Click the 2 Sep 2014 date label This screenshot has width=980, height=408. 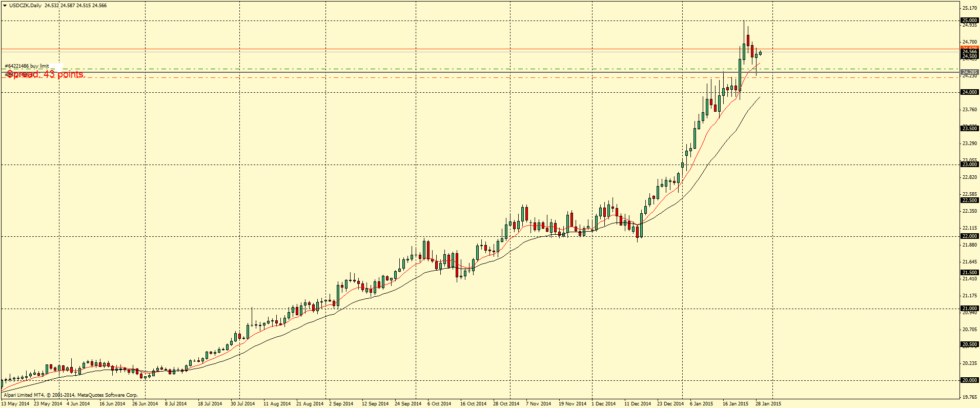click(341, 404)
